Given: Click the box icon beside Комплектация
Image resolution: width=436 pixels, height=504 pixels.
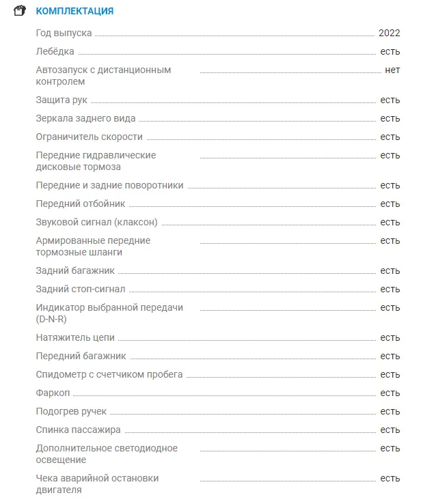Looking at the screenshot, I should [x=20, y=11].
